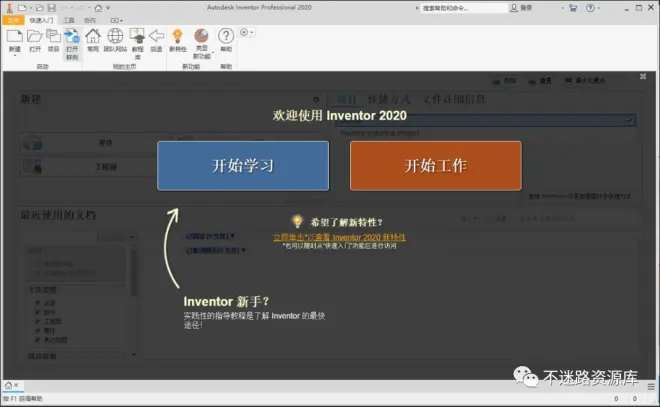Close the welcome overlay with the X icon
This screenshot has height=407, width=660.
643,76
